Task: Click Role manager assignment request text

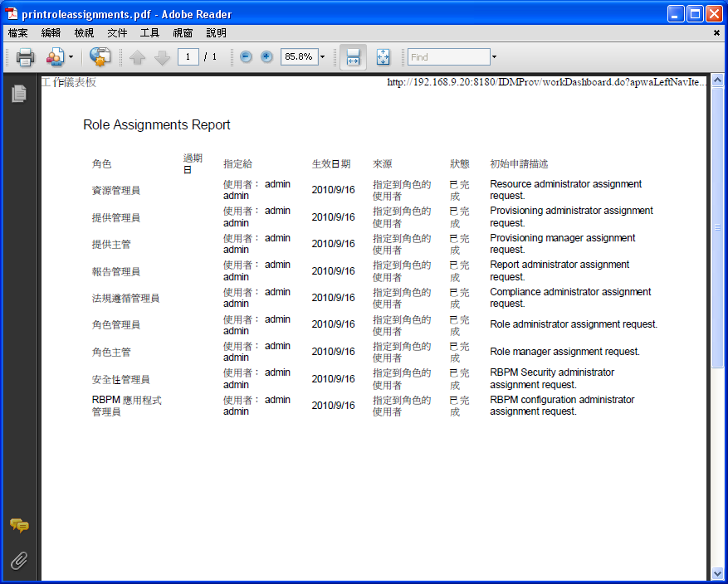Action: pyautogui.click(x=564, y=352)
